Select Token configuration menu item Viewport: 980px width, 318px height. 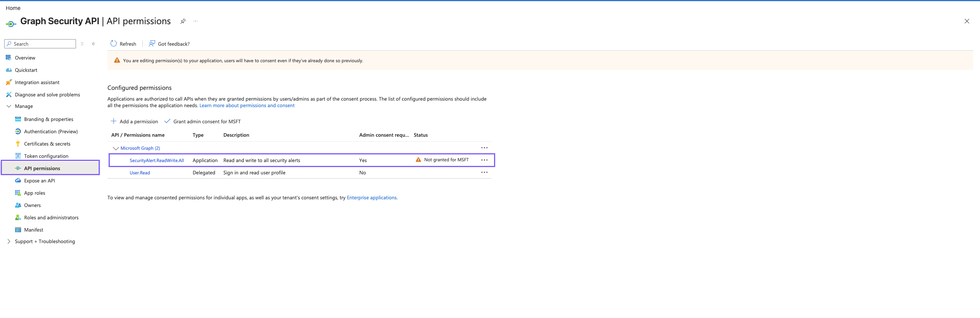click(x=46, y=156)
